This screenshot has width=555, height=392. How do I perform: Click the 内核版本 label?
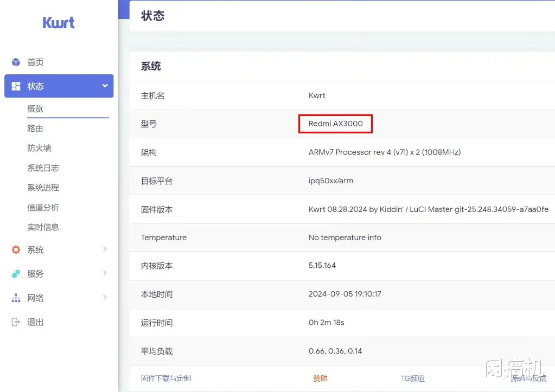[x=156, y=266]
